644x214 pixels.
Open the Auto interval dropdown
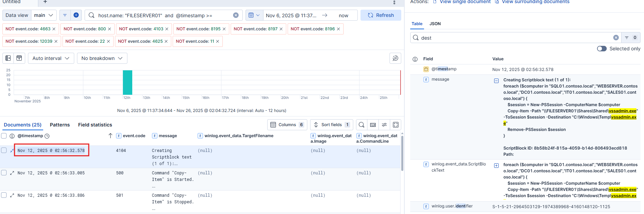coord(51,58)
